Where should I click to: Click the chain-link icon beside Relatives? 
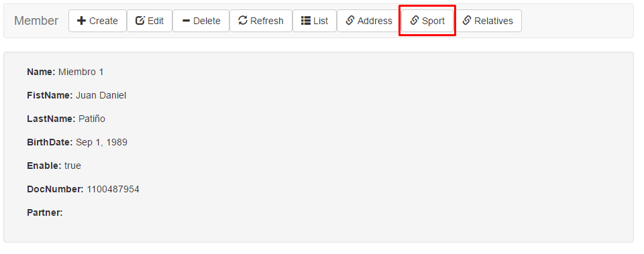[x=467, y=21]
